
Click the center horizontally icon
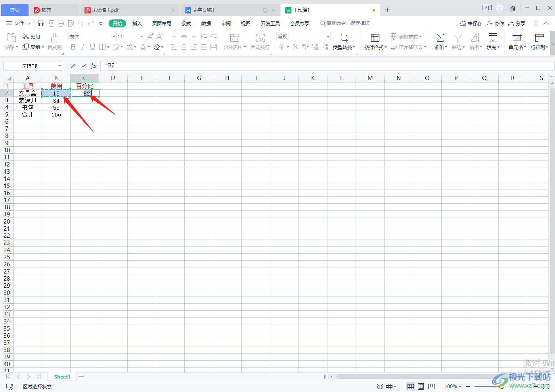point(184,47)
